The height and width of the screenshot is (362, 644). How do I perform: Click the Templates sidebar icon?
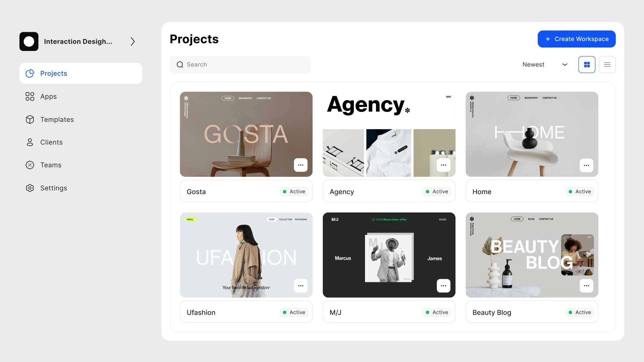[30, 119]
